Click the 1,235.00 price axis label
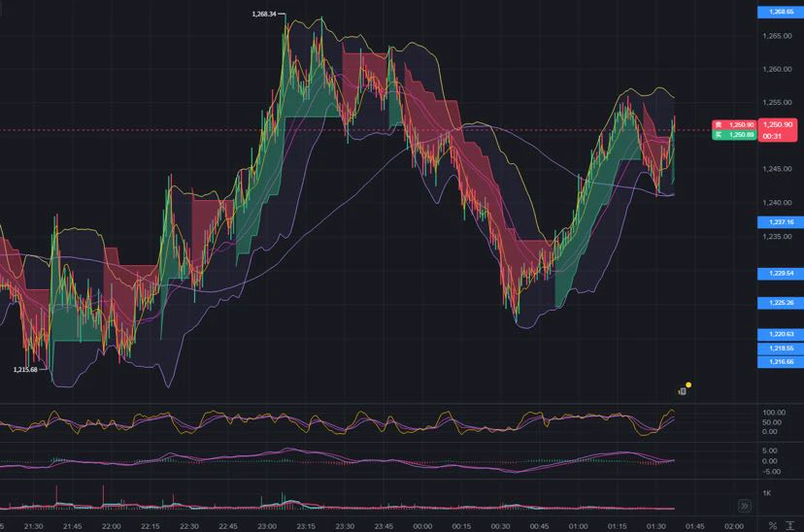Screen dimensions: 804x532 777,236
